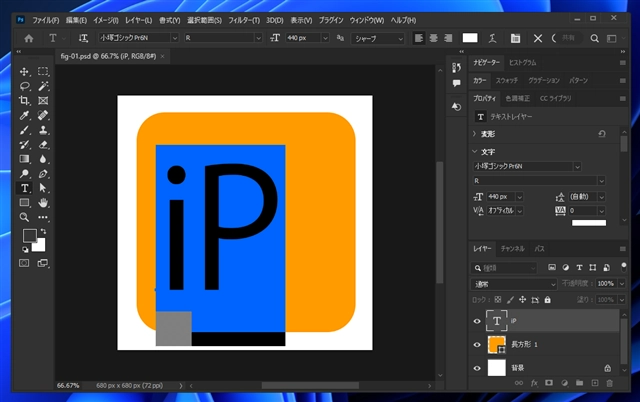Cancel the current text edit

coord(539,38)
